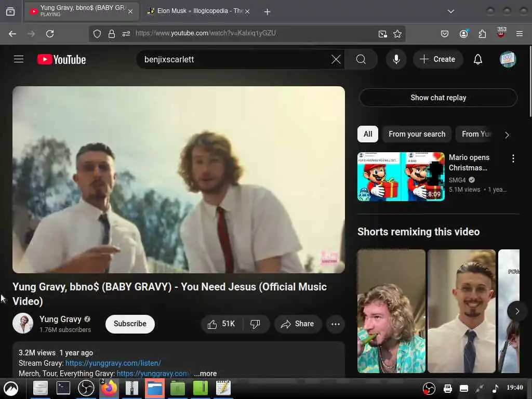
Task: Open the notifications bell
Action: [478, 59]
